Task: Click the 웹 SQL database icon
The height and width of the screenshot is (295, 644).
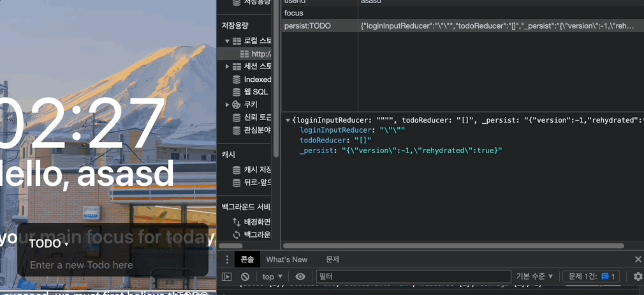Action: tap(237, 92)
